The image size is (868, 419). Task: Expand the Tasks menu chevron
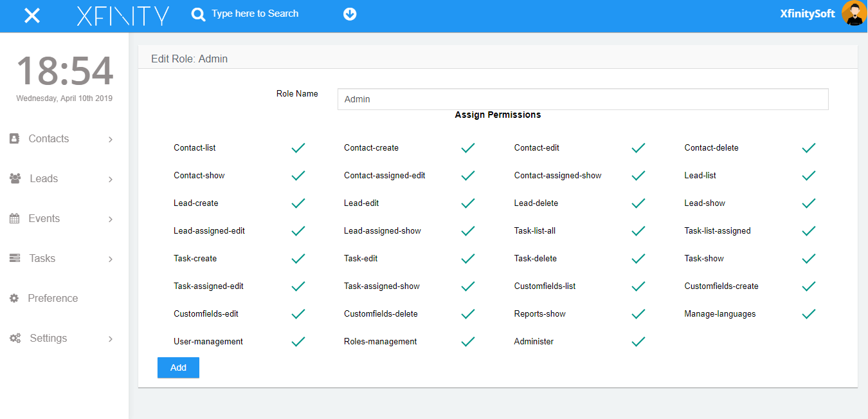(109, 258)
